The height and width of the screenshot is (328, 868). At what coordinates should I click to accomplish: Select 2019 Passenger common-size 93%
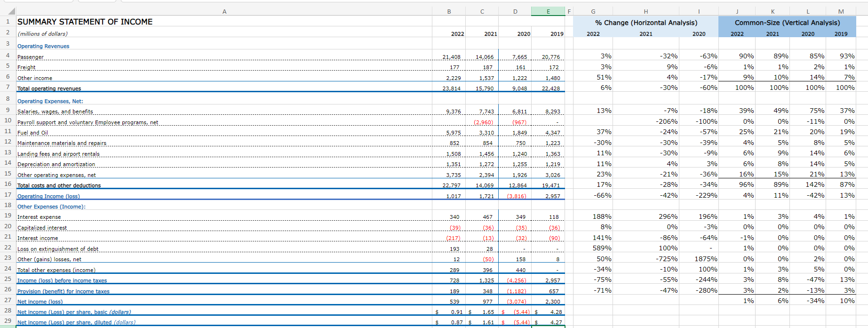tap(847, 56)
